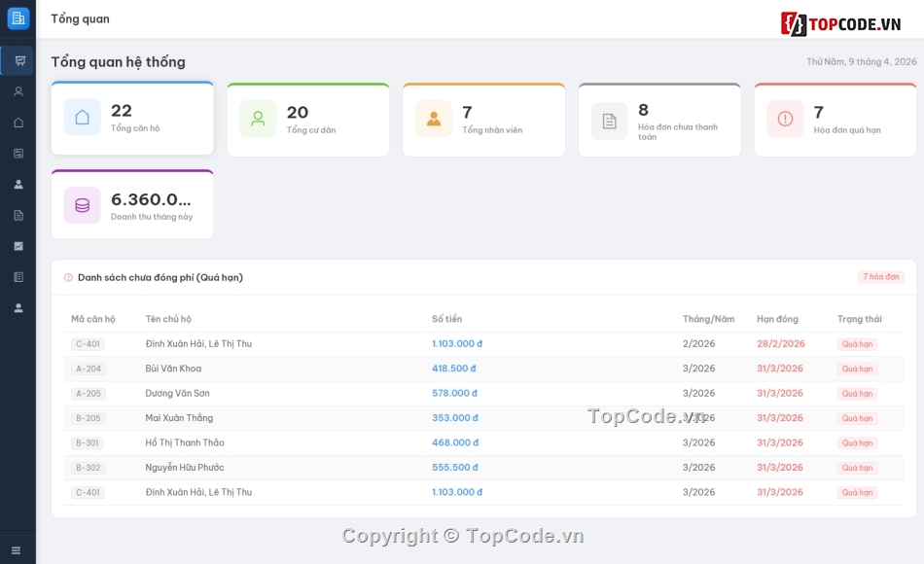Click the blue building logo at sidebar top

click(x=18, y=18)
